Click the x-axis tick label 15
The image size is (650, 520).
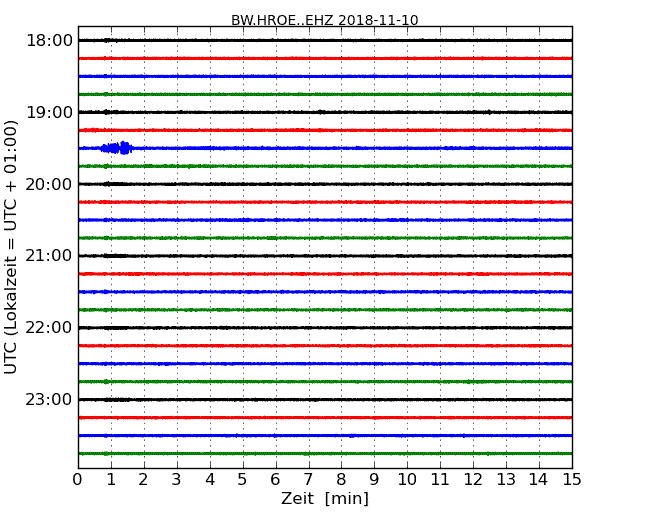click(x=572, y=479)
